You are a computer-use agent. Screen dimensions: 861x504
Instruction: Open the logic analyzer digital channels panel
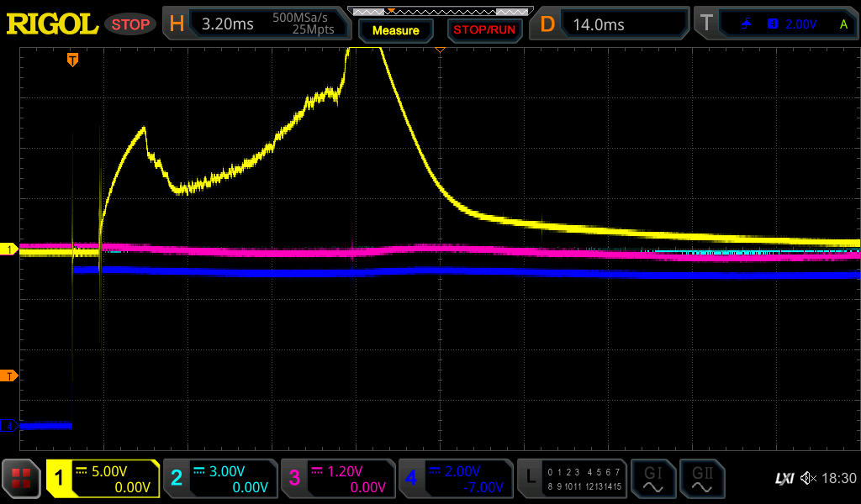[x=572, y=479]
